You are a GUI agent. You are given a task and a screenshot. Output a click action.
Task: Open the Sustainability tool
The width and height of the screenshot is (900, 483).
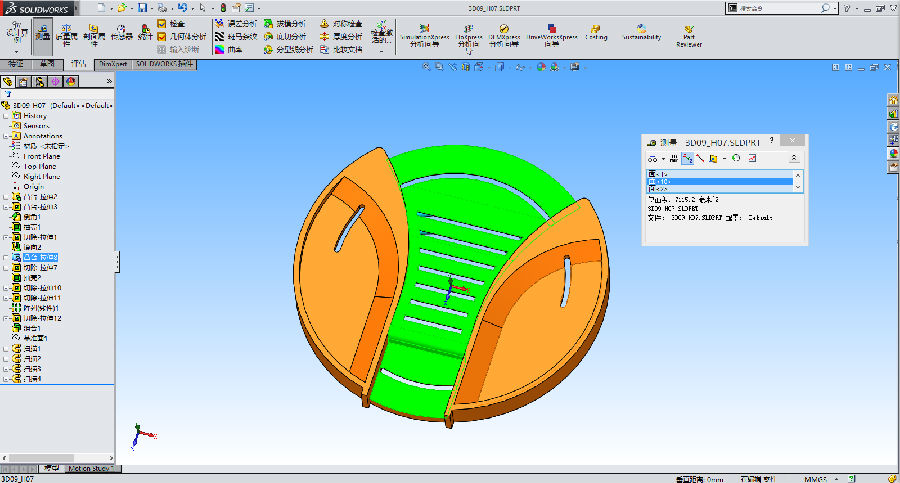(x=641, y=32)
